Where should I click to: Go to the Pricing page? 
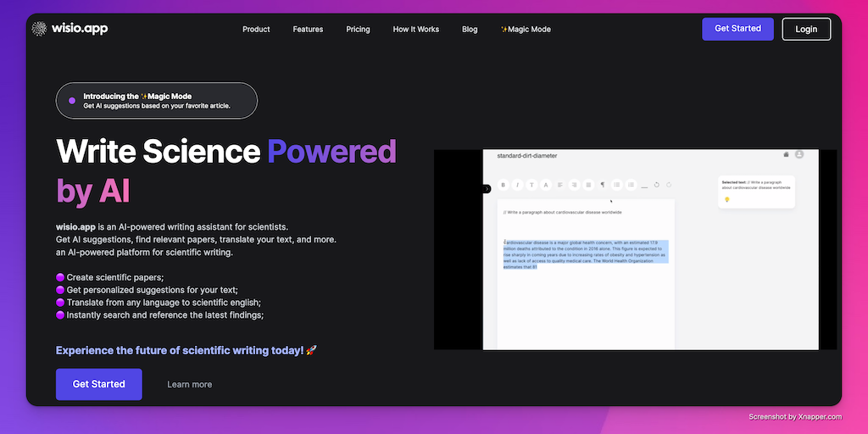pos(359,30)
